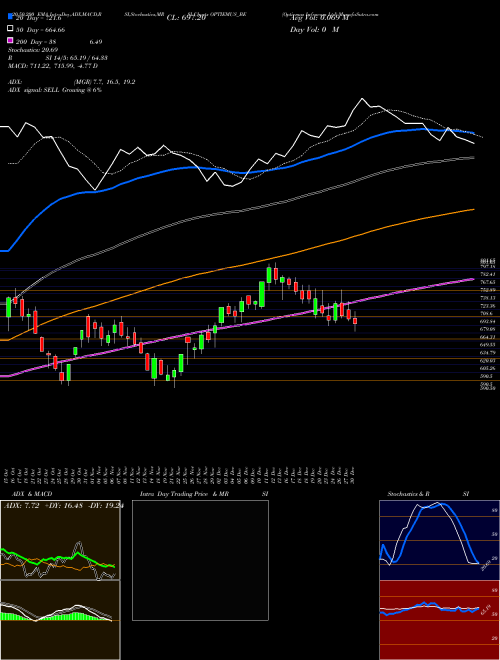Open the blue Stochastics mini chart
The width and height of the screenshot is (500, 660).
point(439,540)
